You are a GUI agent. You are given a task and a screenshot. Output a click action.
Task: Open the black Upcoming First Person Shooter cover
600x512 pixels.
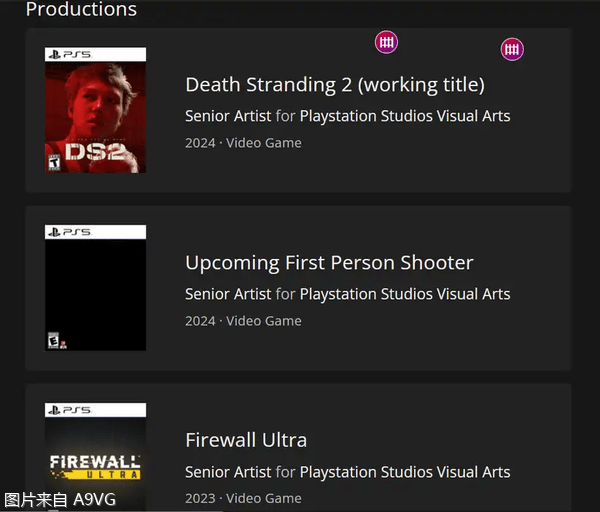point(95,288)
